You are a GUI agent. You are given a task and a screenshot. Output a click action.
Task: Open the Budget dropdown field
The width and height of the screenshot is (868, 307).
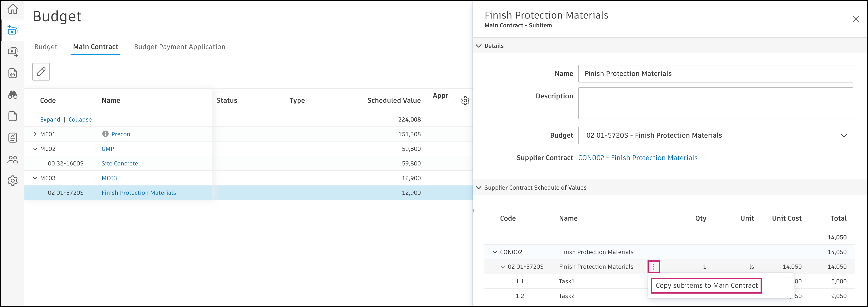tap(715, 135)
